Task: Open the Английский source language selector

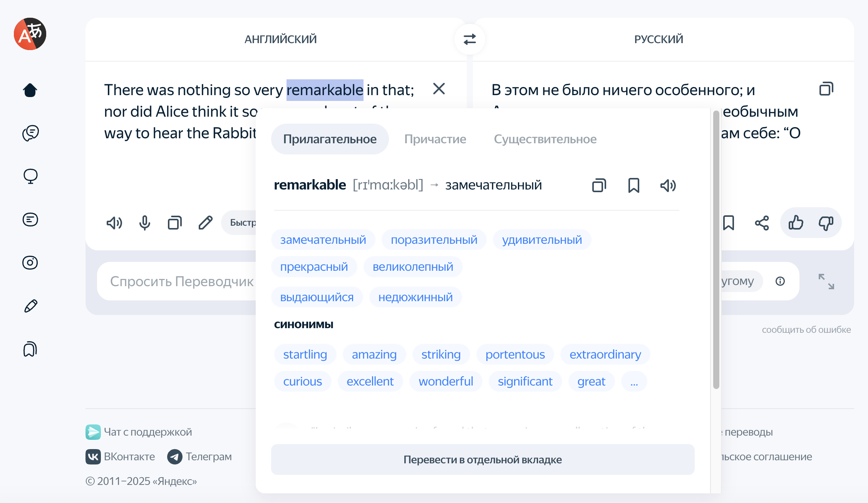Action: click(x=280, y=39)
